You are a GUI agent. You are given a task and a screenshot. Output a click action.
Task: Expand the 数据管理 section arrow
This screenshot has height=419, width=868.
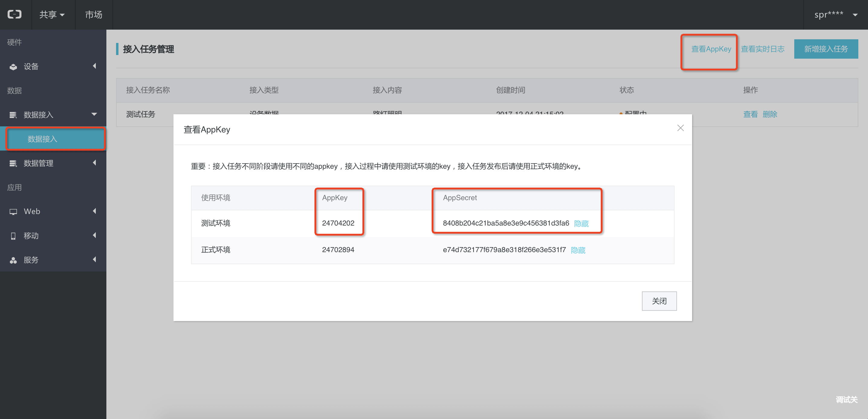(95, 163)
